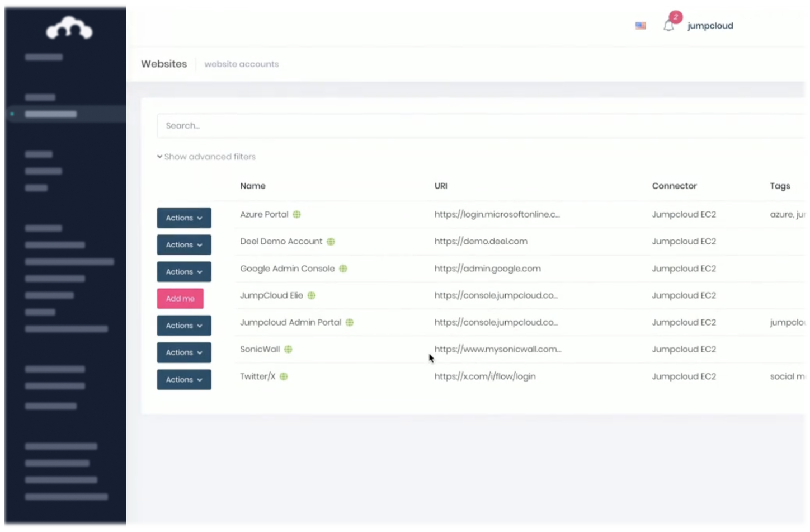
Task: Click the login.microsoftonline URI
Action: (497, 215)
